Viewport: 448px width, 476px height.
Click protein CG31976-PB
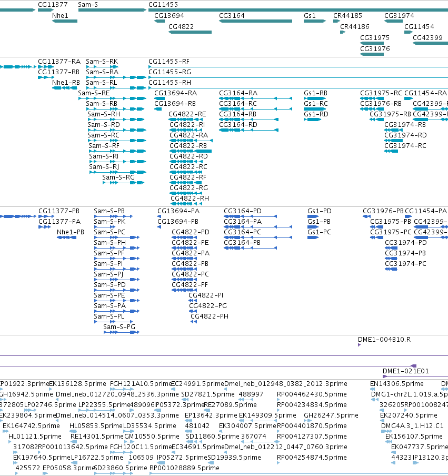click(383, 211)
